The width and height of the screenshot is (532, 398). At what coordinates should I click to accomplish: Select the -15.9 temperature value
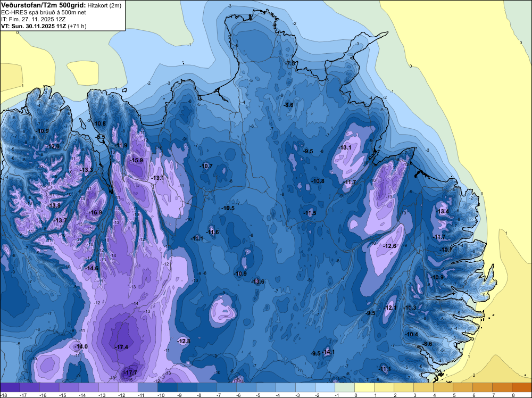136,160
